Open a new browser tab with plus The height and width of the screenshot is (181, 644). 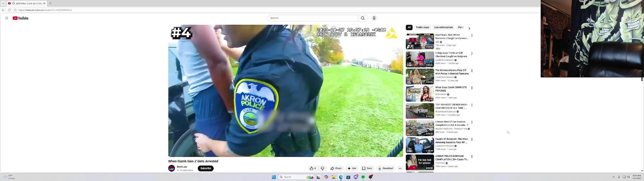pos(50,3)
